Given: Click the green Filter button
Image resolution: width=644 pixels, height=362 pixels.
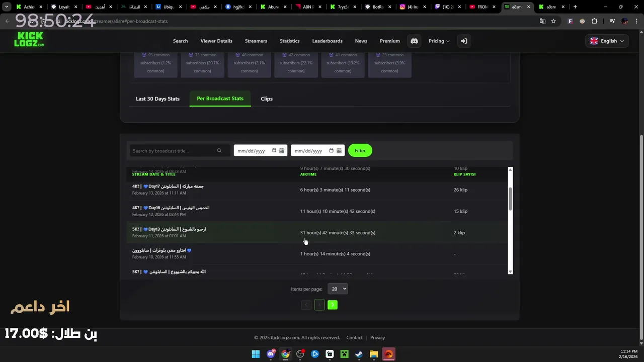Looking at the screenshot, I should 360,150.
